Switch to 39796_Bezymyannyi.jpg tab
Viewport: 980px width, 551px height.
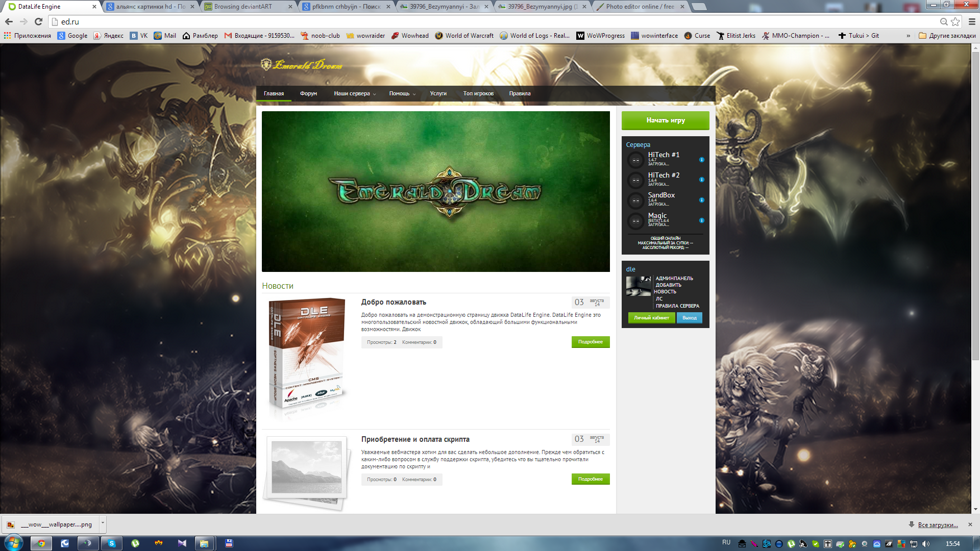pyautogui.click(x=543, y=7)
